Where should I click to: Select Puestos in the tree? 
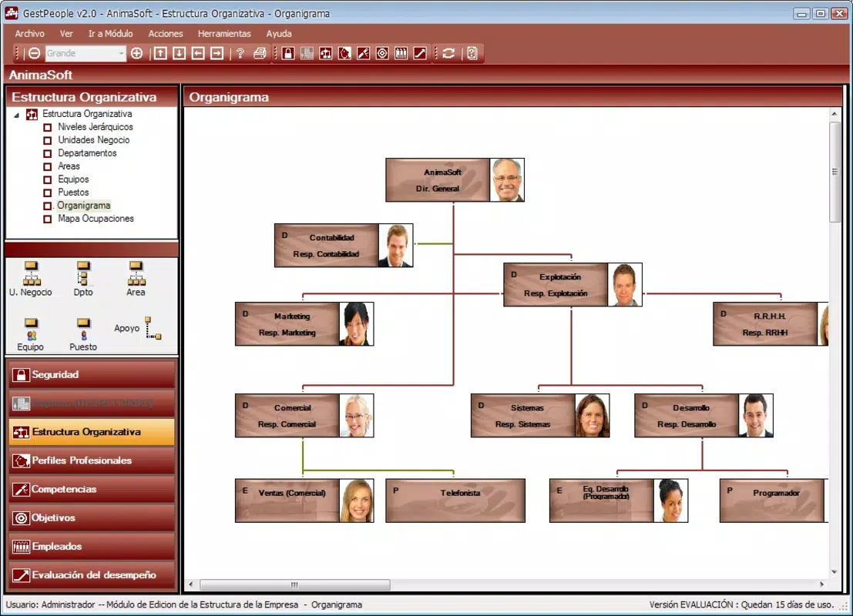[x=73, y=192]
